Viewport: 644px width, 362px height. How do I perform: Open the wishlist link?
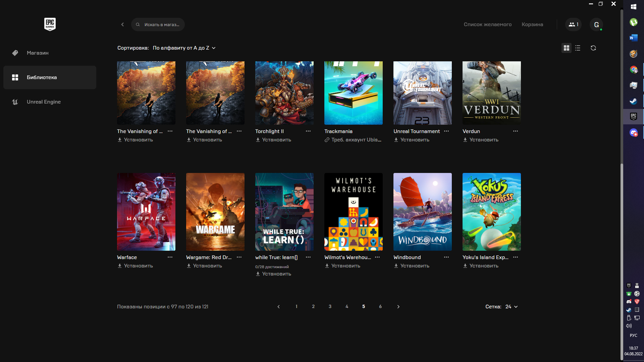point(488,24)
